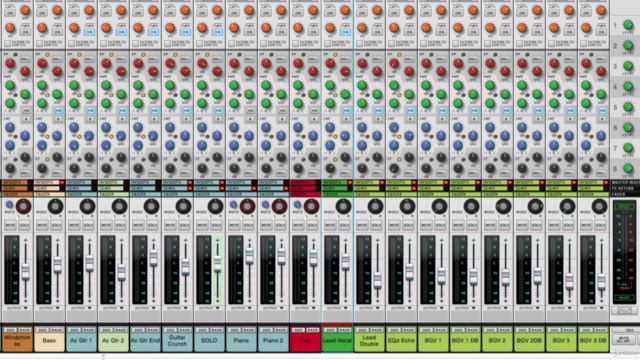Click the pan knob on Ac Gtr 1 channel

(87, 207)
